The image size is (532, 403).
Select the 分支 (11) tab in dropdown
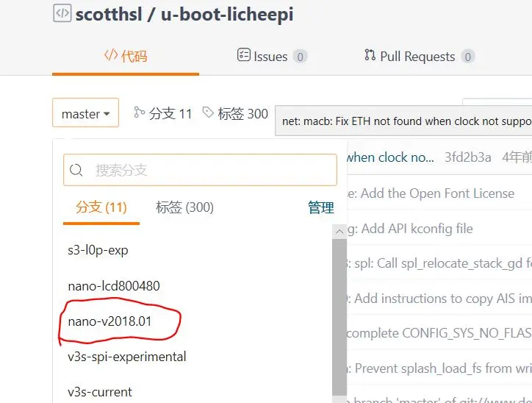click(x=101, y=207)
